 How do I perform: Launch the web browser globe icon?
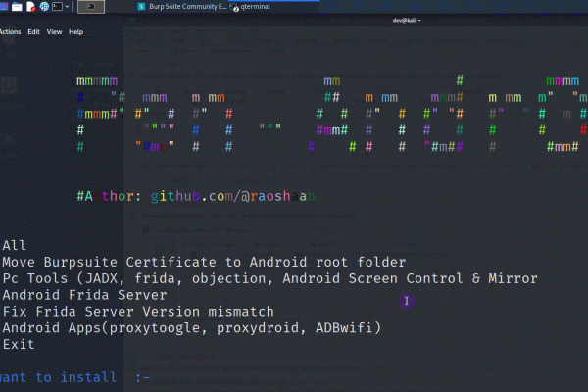(x=44, y=7)
